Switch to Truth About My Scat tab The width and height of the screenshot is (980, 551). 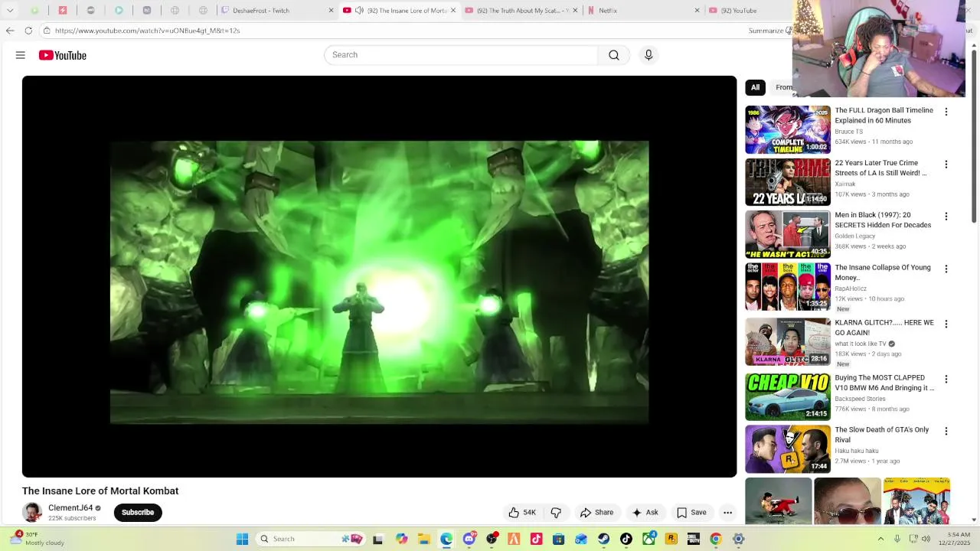click(523, 11)
